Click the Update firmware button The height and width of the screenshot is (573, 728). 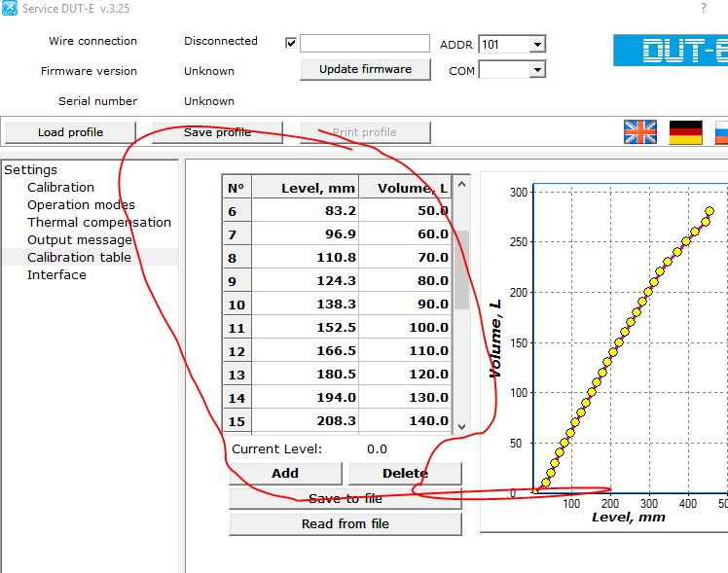tap(365, 69)
